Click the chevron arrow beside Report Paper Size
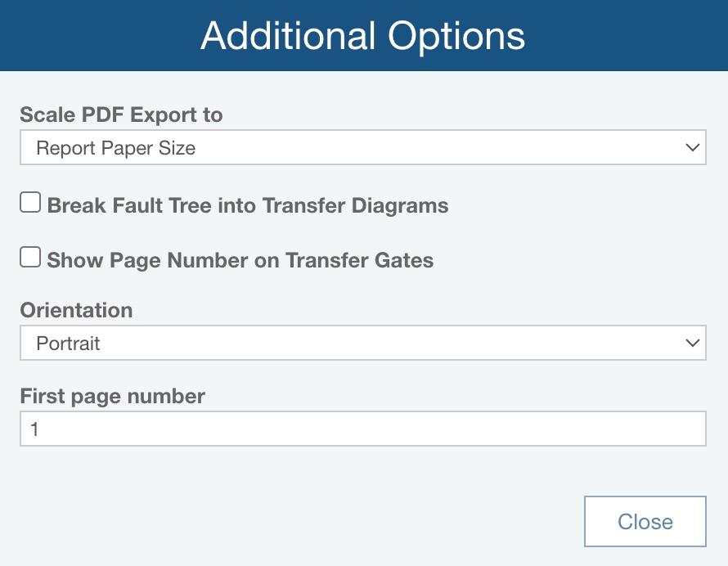Viewport: 728px width, 566px height. click(692, 148)
